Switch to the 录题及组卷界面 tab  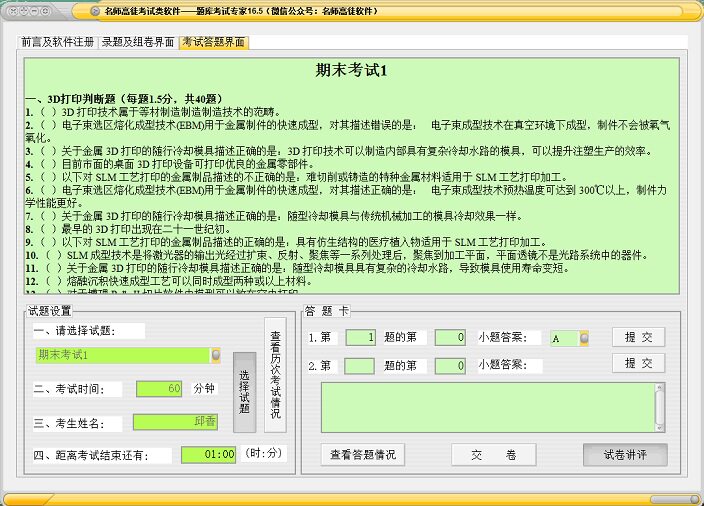138,42
